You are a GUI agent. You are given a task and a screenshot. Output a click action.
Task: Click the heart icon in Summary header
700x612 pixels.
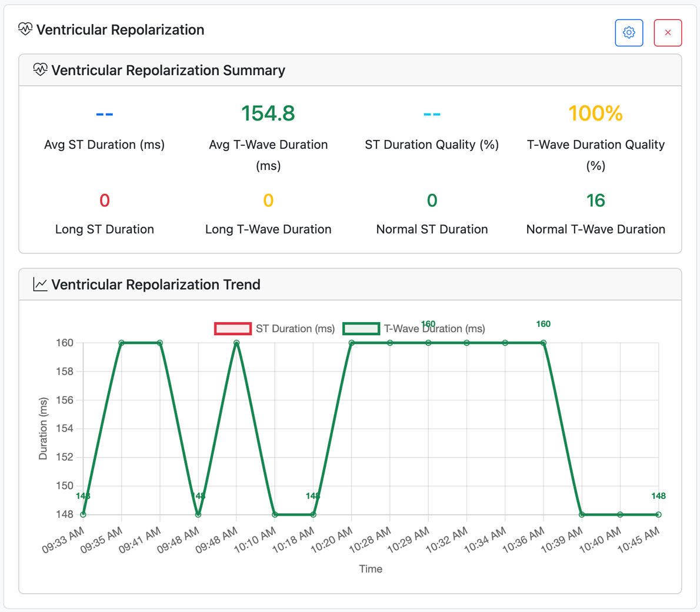[40, 70]
